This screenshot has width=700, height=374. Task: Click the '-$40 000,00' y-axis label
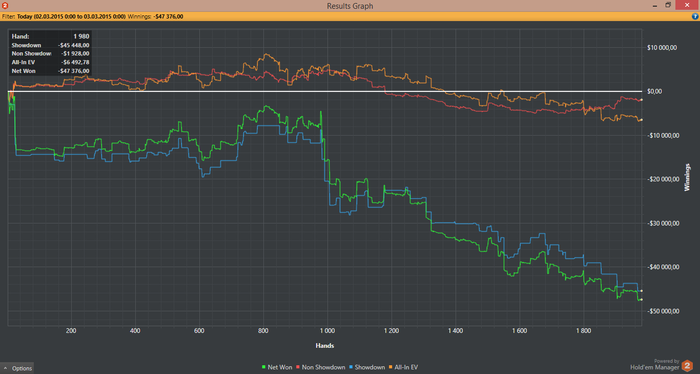[x=663, y=267]
